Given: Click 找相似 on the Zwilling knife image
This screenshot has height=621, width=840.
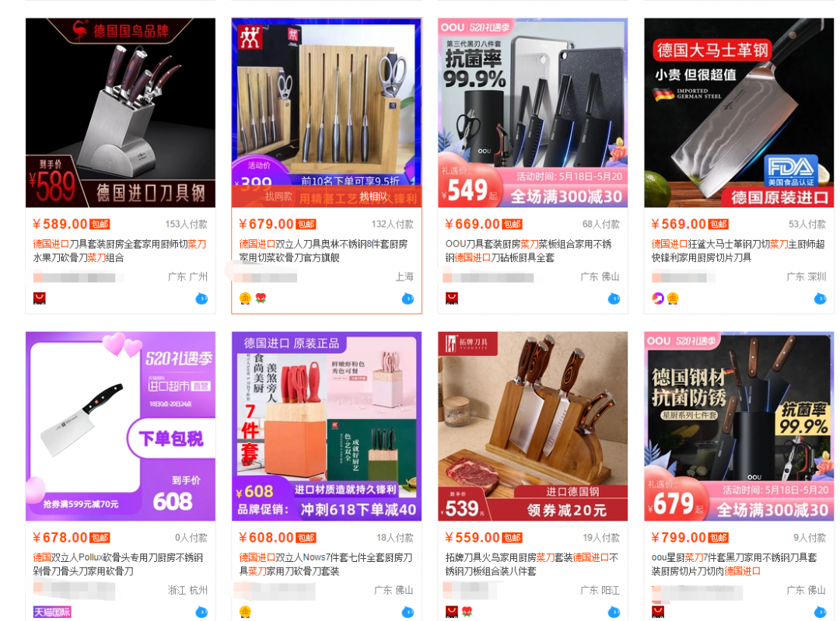Looking at the screenshot, I should coord(373,197).
